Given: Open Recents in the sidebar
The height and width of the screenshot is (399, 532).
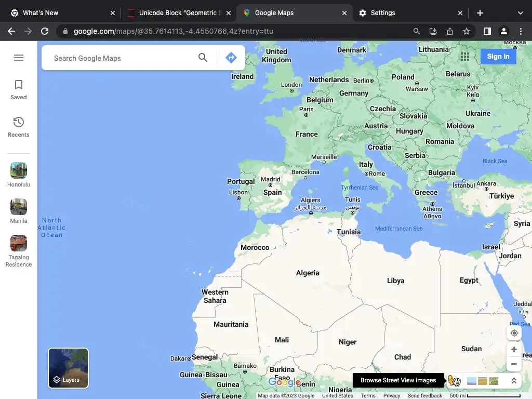Looking at the screenshot, I should pos(19,127).
